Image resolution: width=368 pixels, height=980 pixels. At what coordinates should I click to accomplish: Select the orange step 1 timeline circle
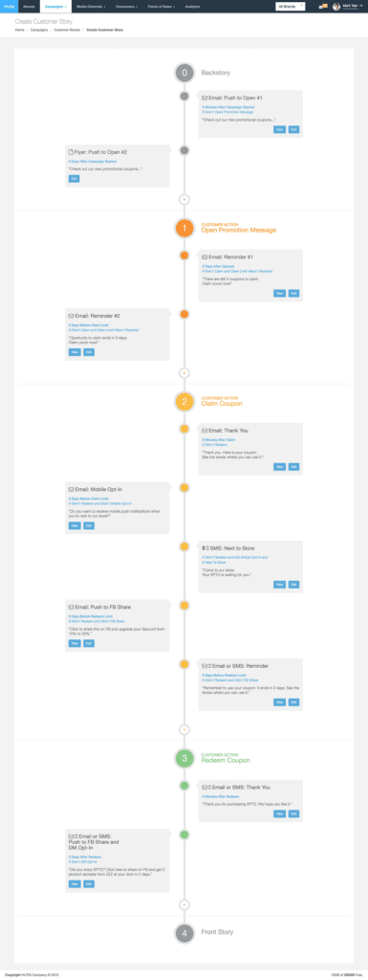(x=184, y=228)
